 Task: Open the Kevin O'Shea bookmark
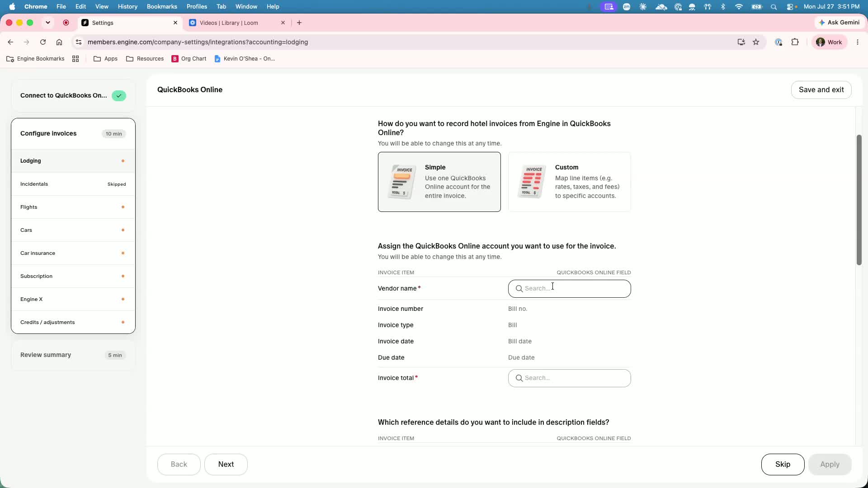[x=245, y=59]
